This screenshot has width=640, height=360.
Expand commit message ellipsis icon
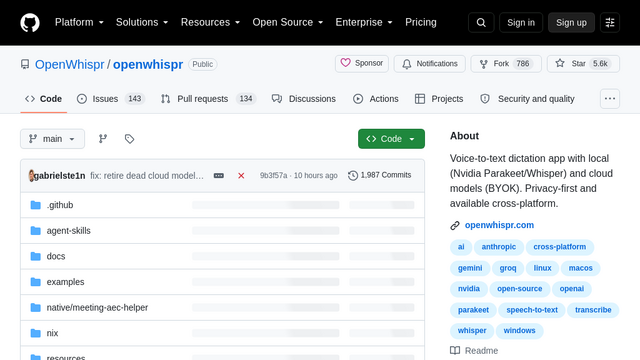tap(219, 176)
